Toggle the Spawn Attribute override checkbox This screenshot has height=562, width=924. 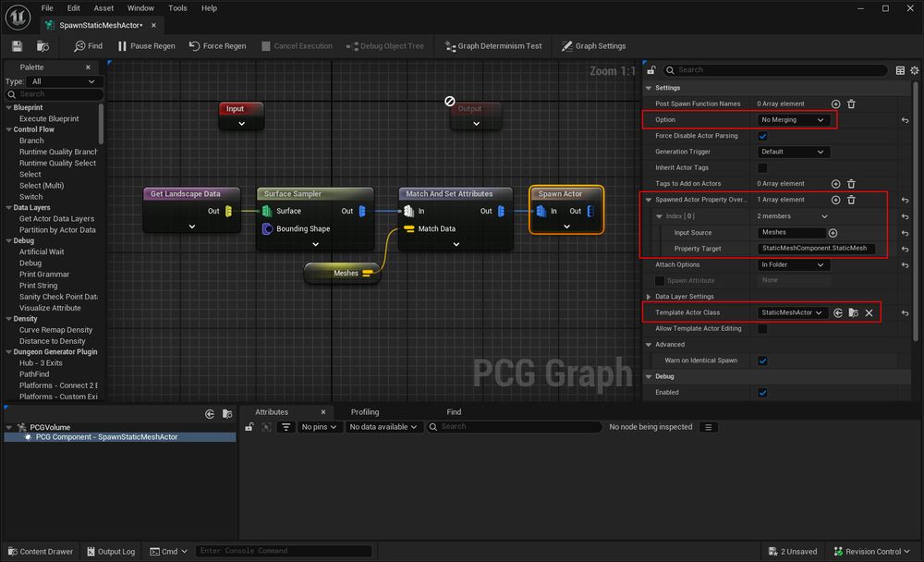660,281
